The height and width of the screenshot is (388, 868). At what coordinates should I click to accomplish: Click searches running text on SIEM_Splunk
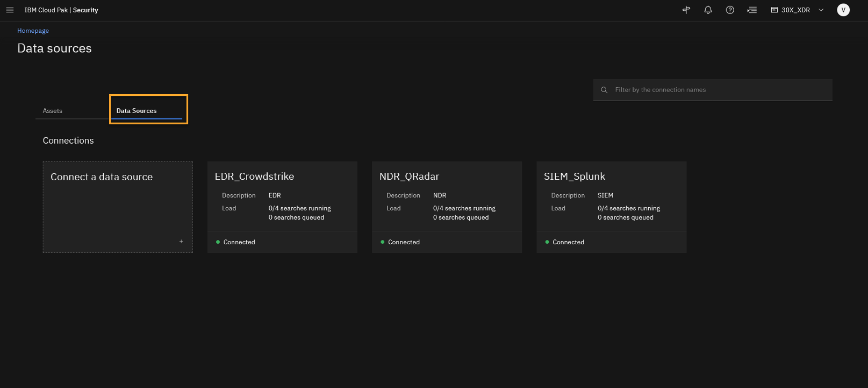coord(629,208)
